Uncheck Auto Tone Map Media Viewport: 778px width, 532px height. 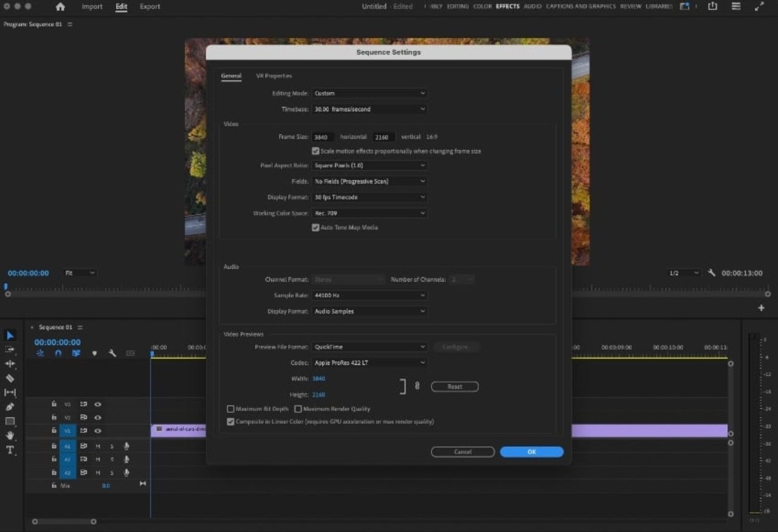[x=315, y=227]
